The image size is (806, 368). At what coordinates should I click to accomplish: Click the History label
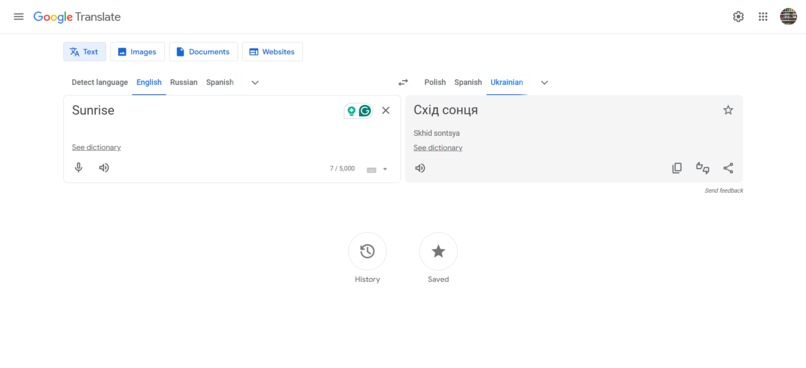pos(367,280)
